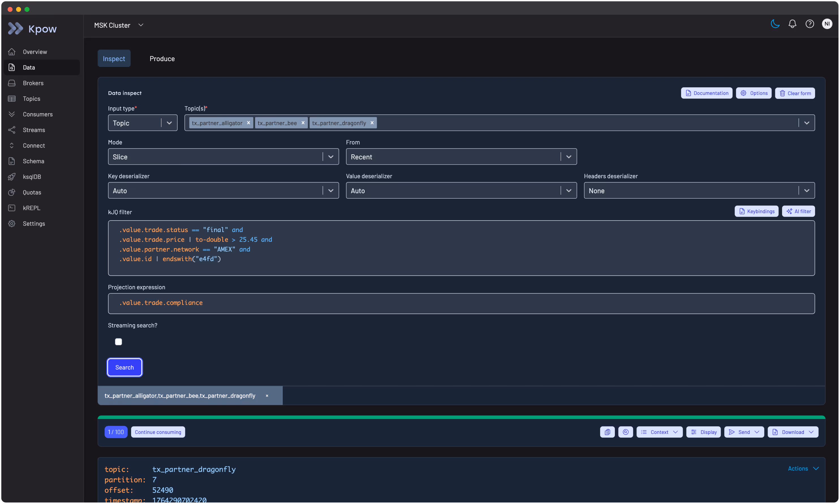Open Display settings with the sliders icon
The height and width of the screenshot is (504, 840).
(703, 432)
